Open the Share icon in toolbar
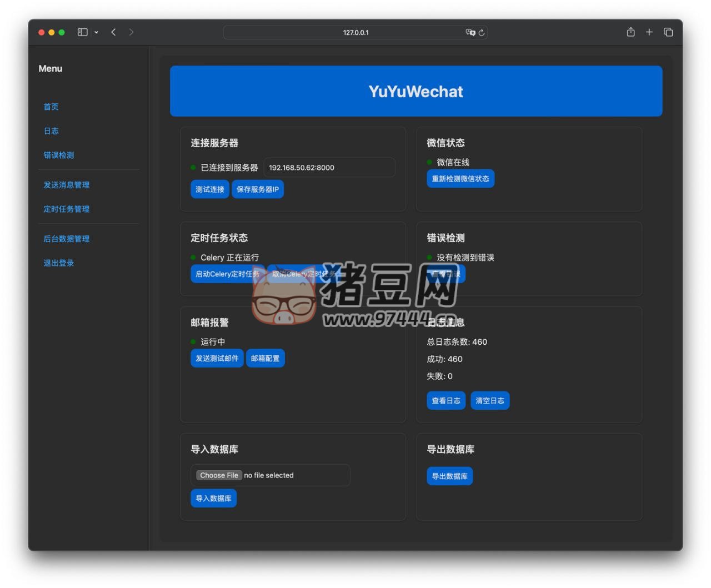 (630, 32)
